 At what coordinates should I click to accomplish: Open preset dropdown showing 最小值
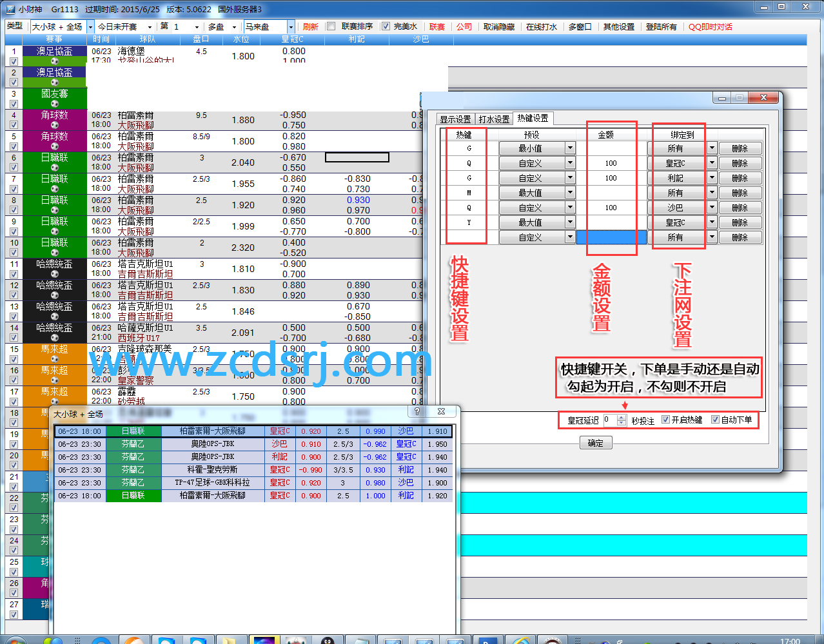(570, 148)
